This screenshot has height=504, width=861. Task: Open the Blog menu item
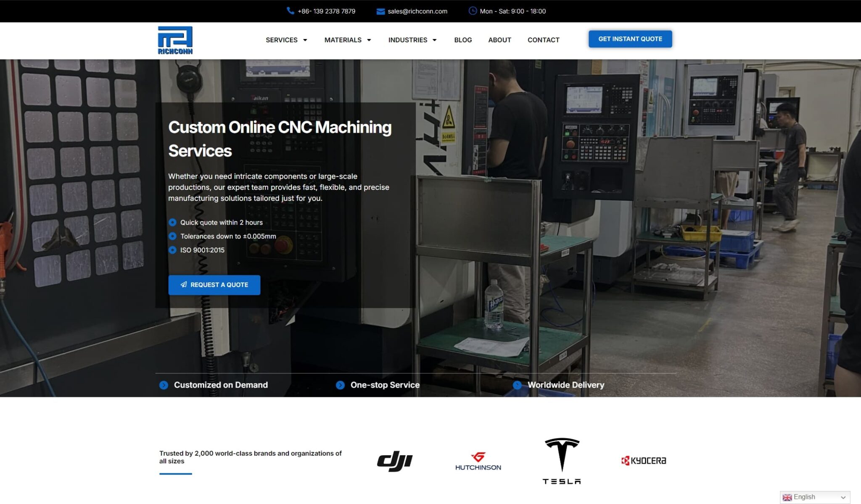tap(463, 40)
